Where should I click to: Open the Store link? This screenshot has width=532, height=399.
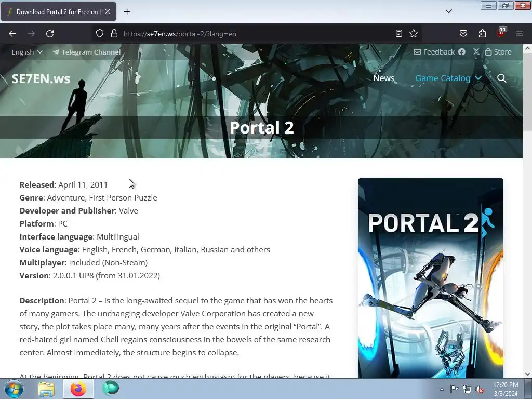click(498, 52)
